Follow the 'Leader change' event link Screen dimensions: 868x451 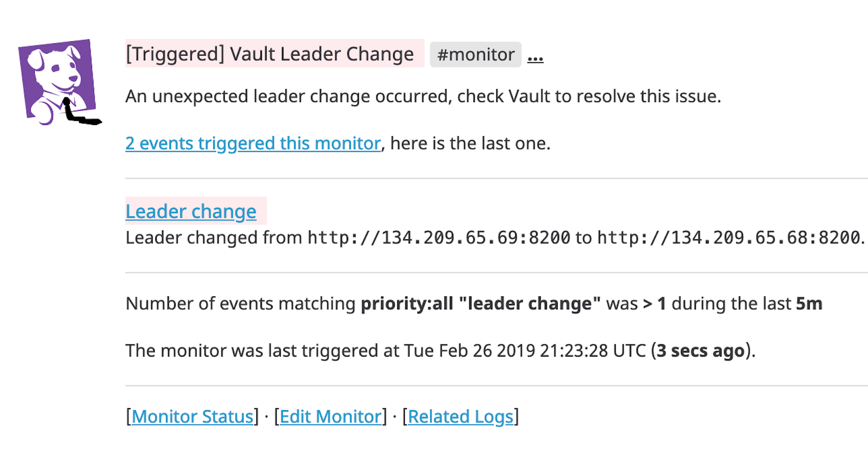pyautogui.click(x=191, y=211)
